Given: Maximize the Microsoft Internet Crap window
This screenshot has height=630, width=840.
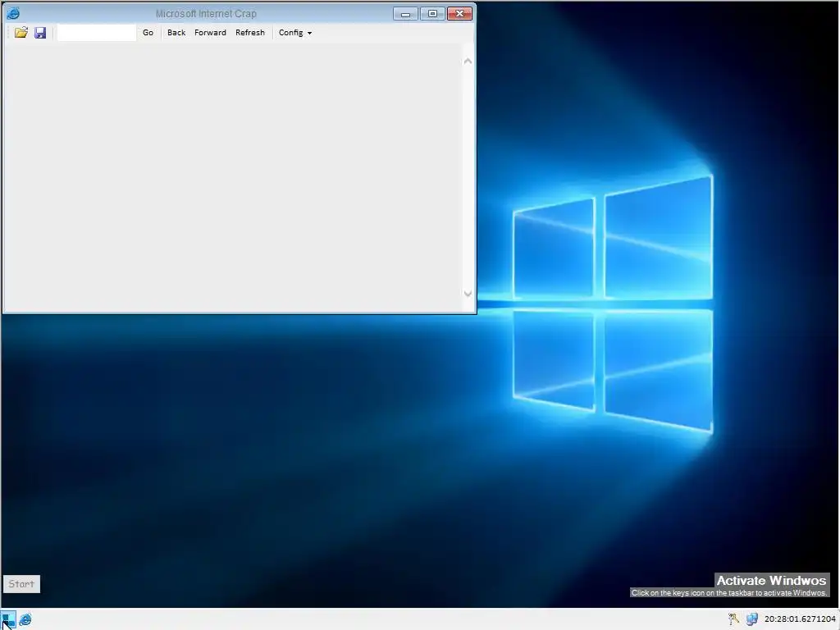Looking at the screenshot, I should click(432, 13).
